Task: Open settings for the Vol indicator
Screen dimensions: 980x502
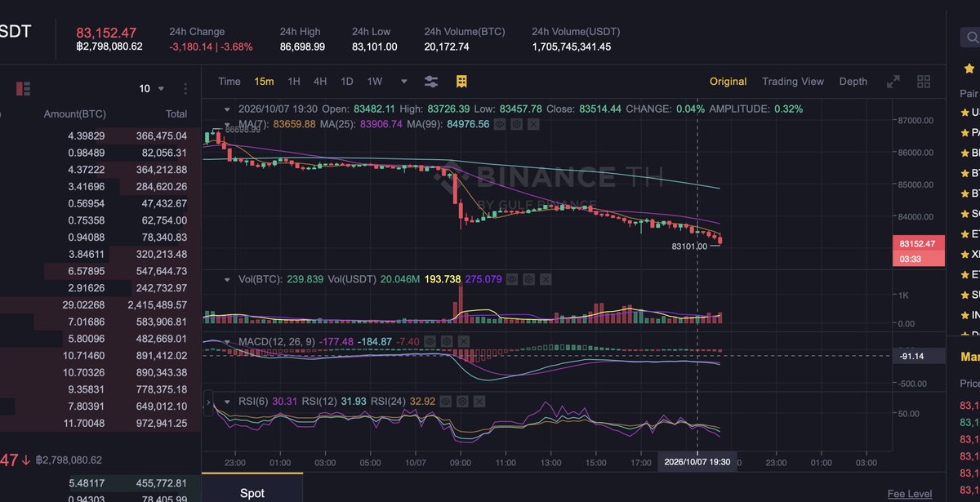Action: click(x=529, y=279)
